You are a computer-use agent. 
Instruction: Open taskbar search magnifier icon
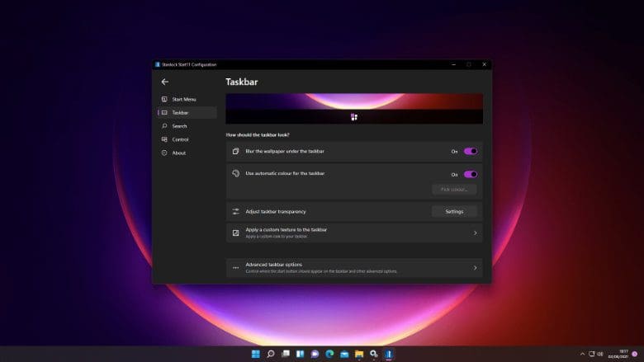(x=270, y=354)
